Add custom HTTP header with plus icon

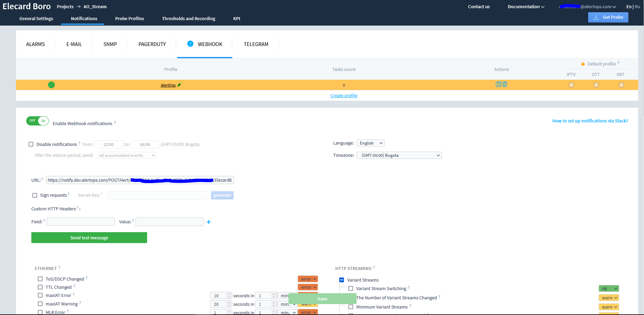coord(209,222)
